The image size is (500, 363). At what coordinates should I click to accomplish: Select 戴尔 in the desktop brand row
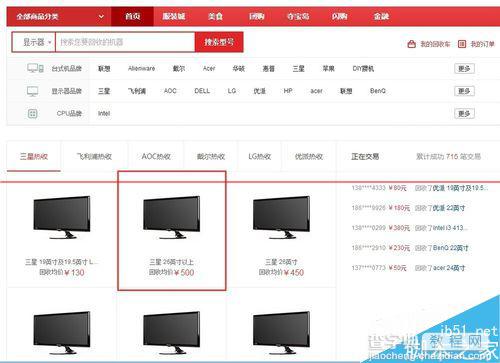click(x=179, y=69)
